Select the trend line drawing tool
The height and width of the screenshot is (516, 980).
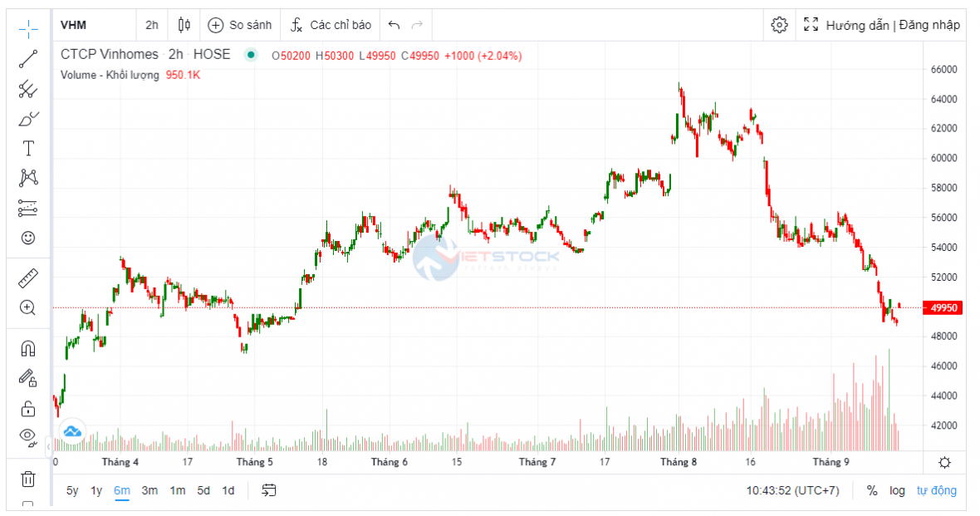28,59
